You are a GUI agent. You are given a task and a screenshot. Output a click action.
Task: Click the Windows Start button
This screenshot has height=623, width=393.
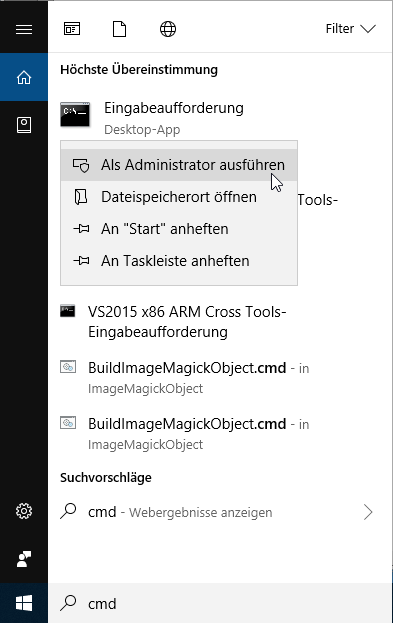pyautogui.click(x=24, y=603)
